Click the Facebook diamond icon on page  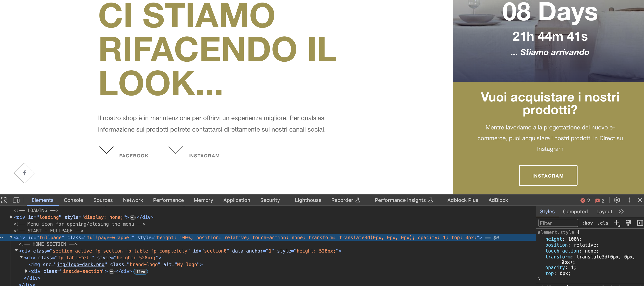[x=24, y=173]
